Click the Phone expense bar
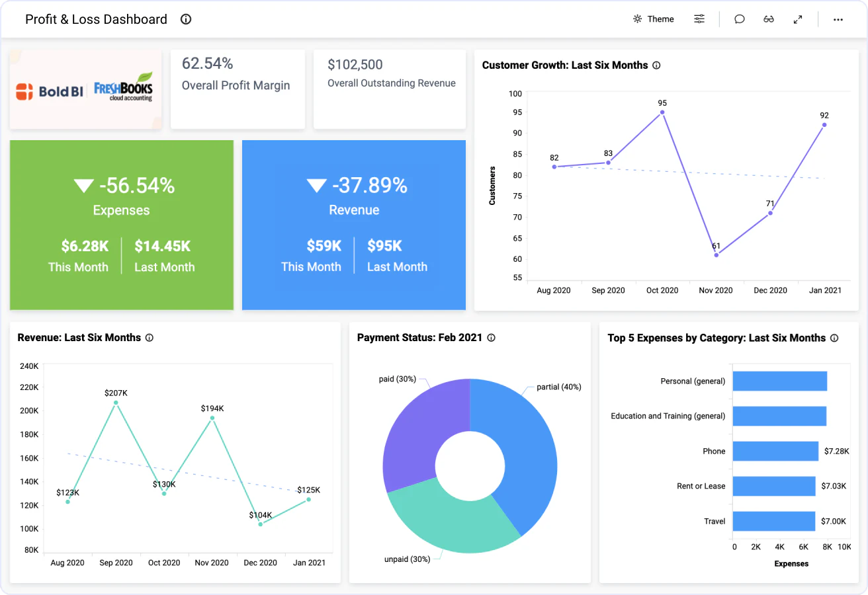Image resolution: width=868 pixels, height=595 pixels. tap(775, 452)
